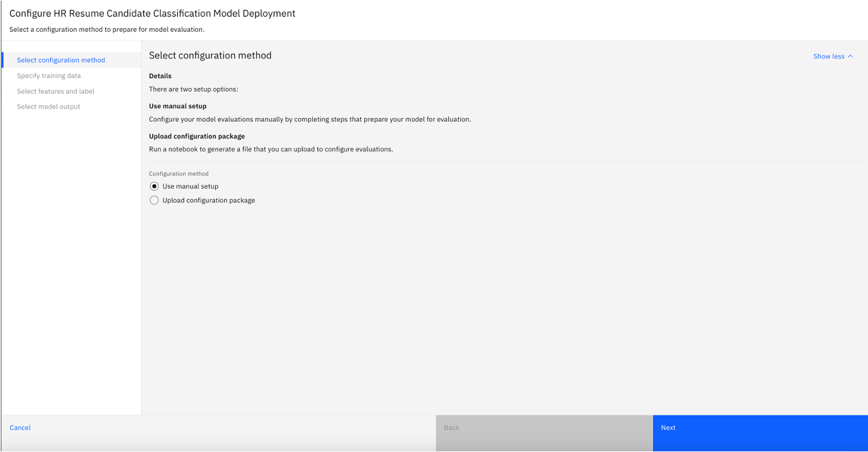Click the Upload configuration package radio option label
Viewport: 868px width, 452px height.
209,201
